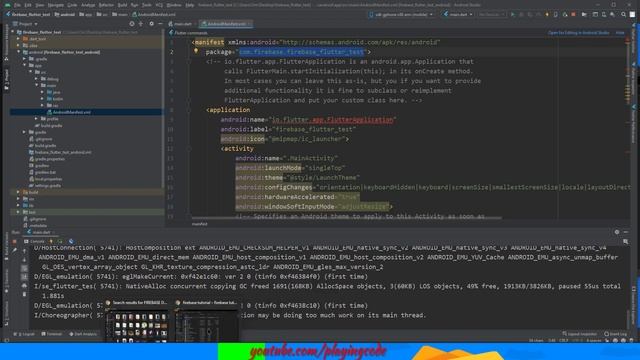Viewport: 640px width, 360px height.
Task: Click the search everywhere magnifier icon
Action: pyautogui.click(x=623, y=14)
